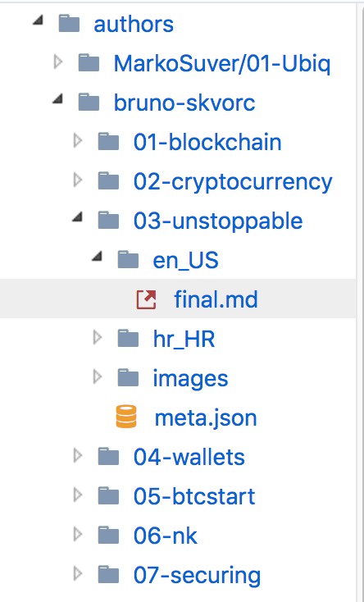The width and height of the screenshot is (364, 602).
Task: Expand the 06-nk folder arrow
Action: pos(78,534)
